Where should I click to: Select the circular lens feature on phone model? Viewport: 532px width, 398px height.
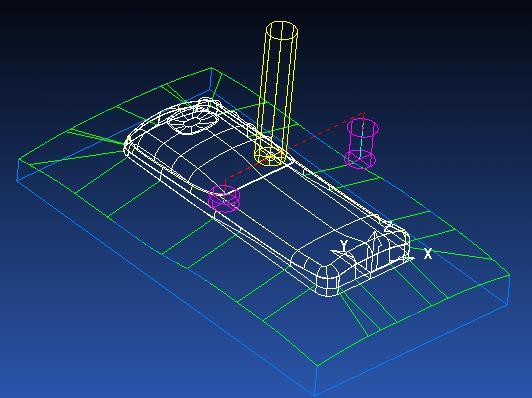(x=193, y=121)
